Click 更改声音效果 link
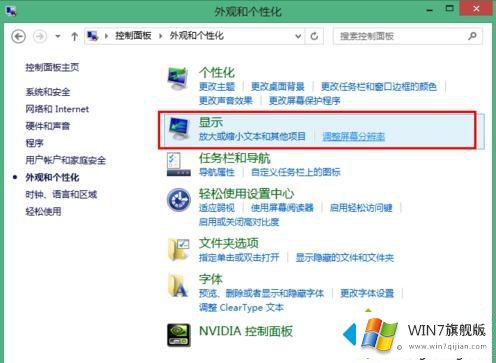 click(226, 100)
